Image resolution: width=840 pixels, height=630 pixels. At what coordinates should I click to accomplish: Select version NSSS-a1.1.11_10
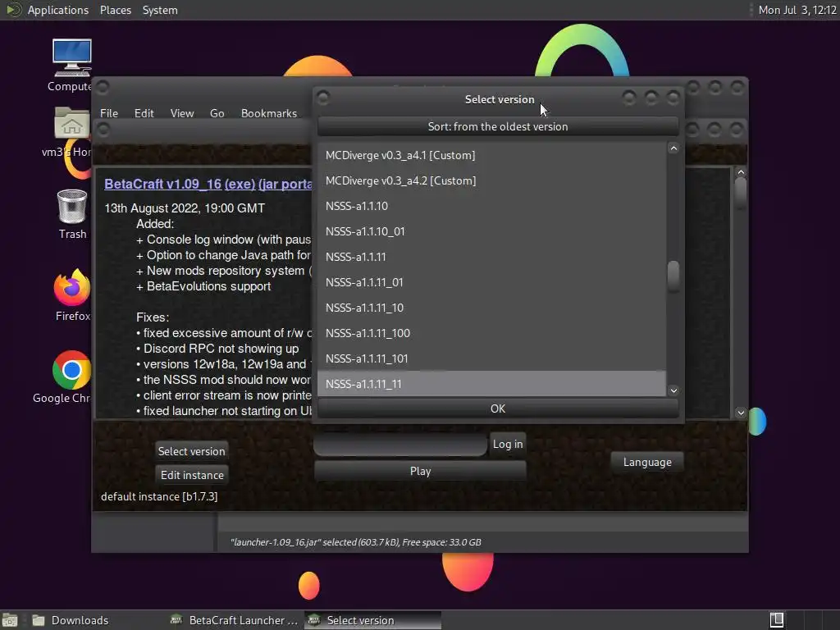491,308
